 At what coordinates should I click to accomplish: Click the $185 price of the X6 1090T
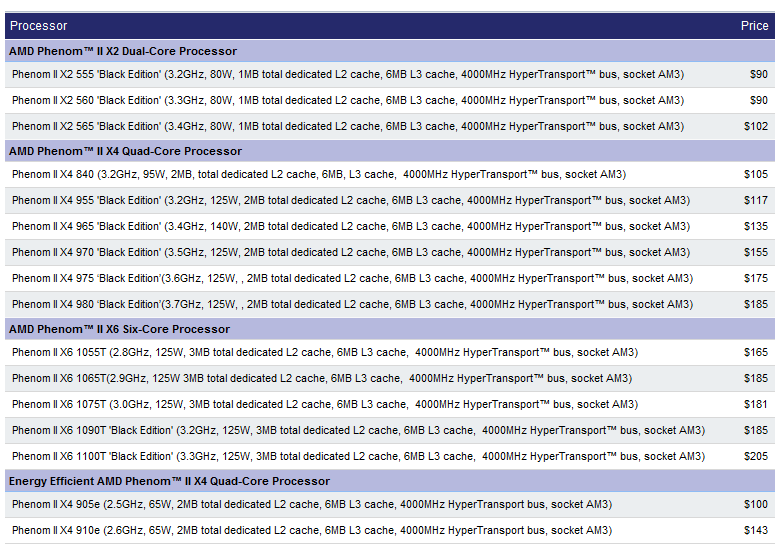pos(756,430)
